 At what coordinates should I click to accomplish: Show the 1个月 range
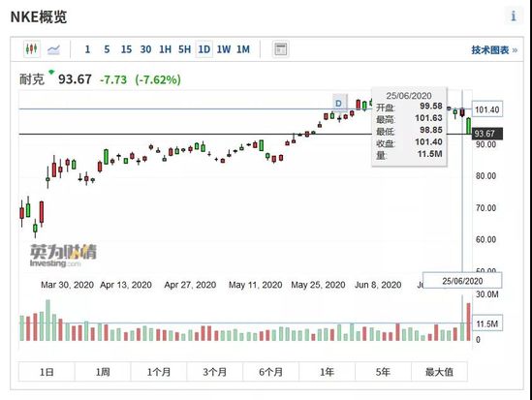pyautogui.click(x=159, y=372)
